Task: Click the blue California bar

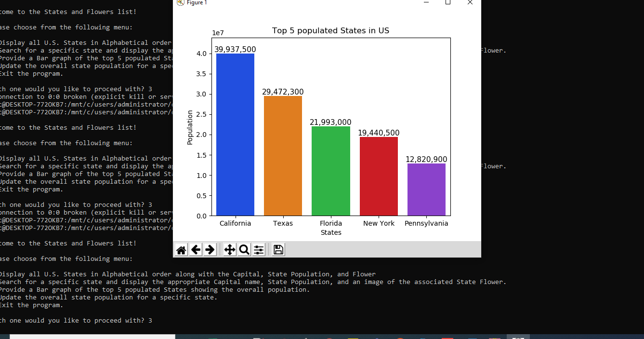Action: (235, 135)
